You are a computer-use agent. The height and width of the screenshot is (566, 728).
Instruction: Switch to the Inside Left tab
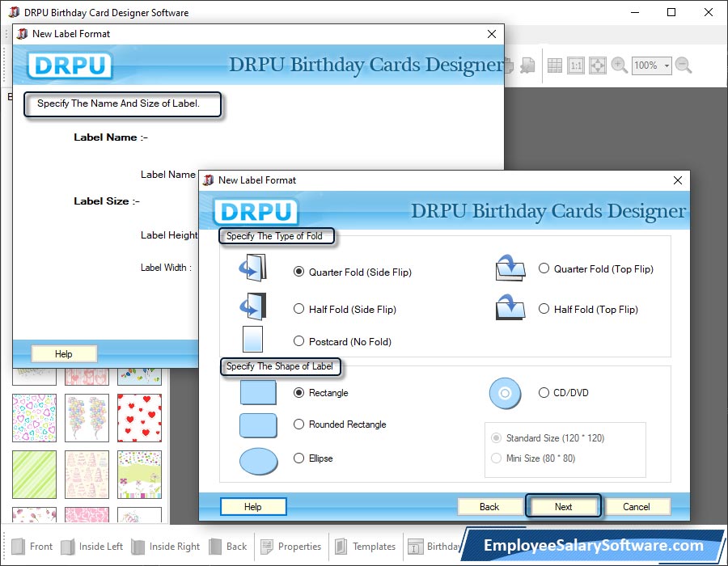(91, 546)
